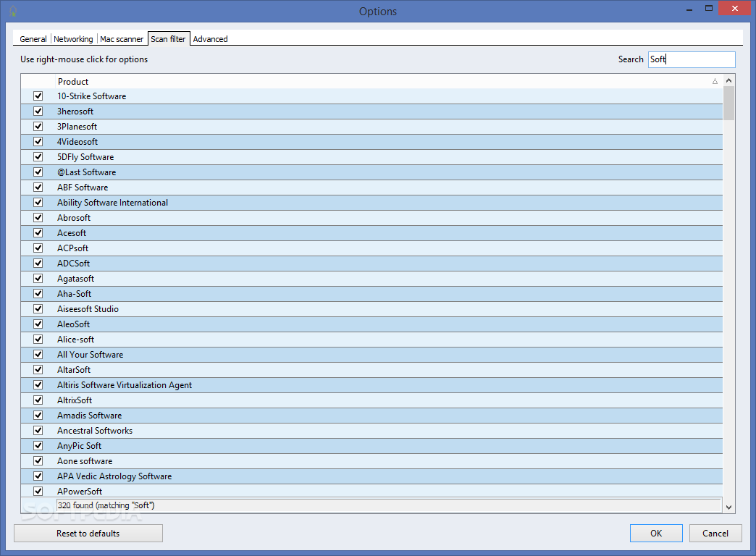Click the scrollbar down arrow
Viewport: 756px width, 556px height.
(728, 507)
